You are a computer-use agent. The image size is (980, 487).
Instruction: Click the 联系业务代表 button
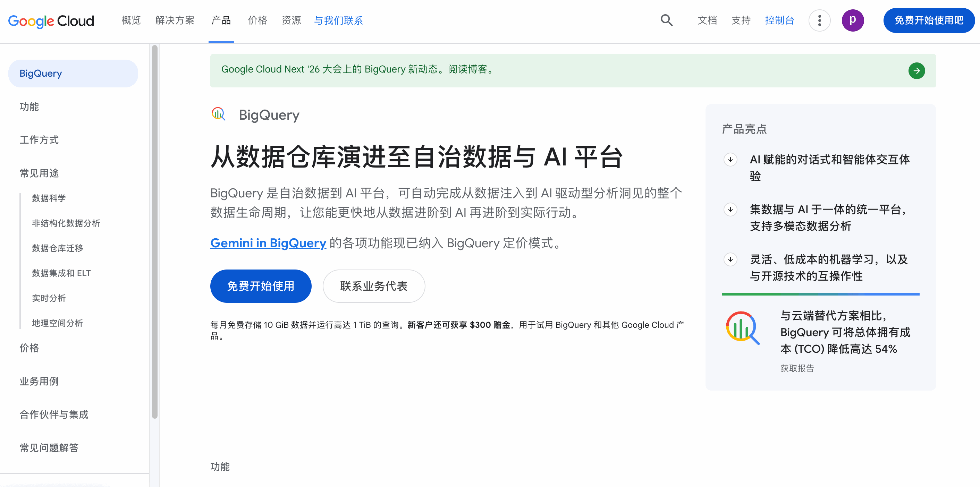click(x=374, y=286)
